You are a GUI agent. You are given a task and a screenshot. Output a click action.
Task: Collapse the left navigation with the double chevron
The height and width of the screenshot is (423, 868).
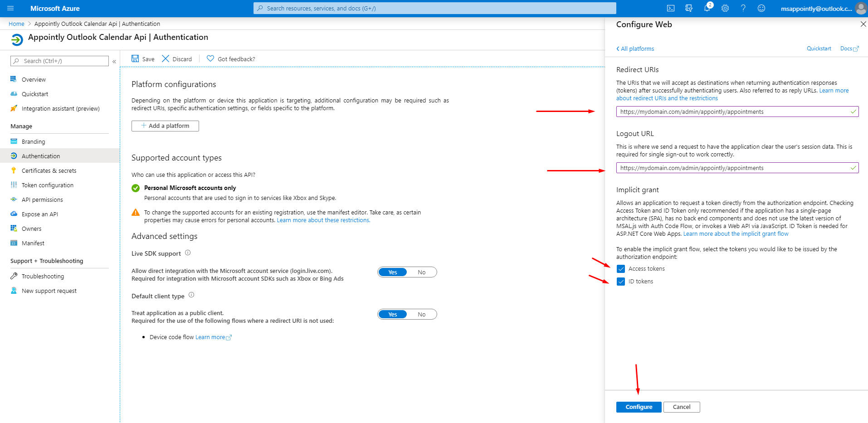[x=114, y=61]
